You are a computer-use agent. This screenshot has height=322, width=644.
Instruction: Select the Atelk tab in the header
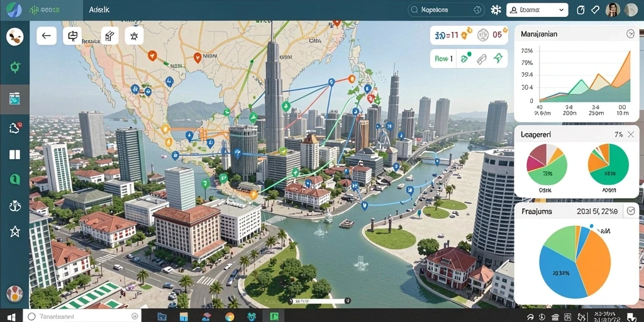coord(99,9)
